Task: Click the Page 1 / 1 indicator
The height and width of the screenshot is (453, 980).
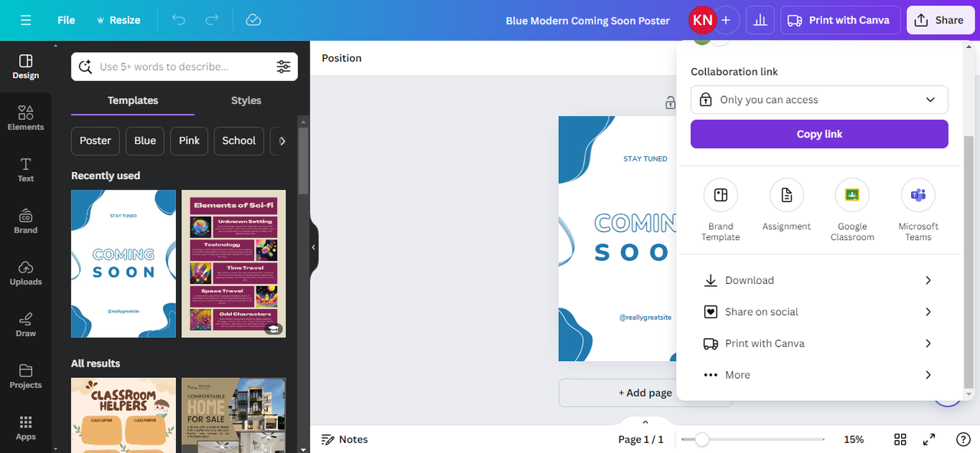Action: point(641,439)
